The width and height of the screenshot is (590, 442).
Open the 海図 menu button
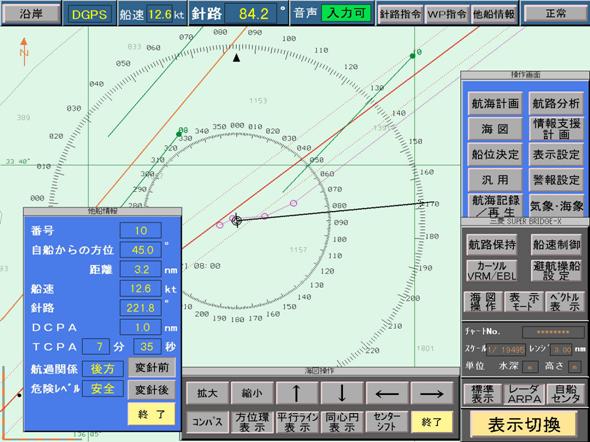(x=495, y=129)
